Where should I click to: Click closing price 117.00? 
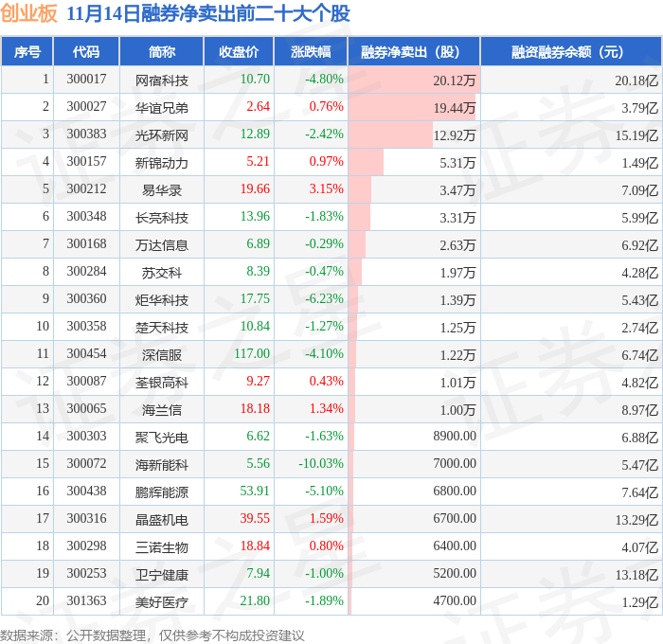pyautogui.click(x=252, y=354)
